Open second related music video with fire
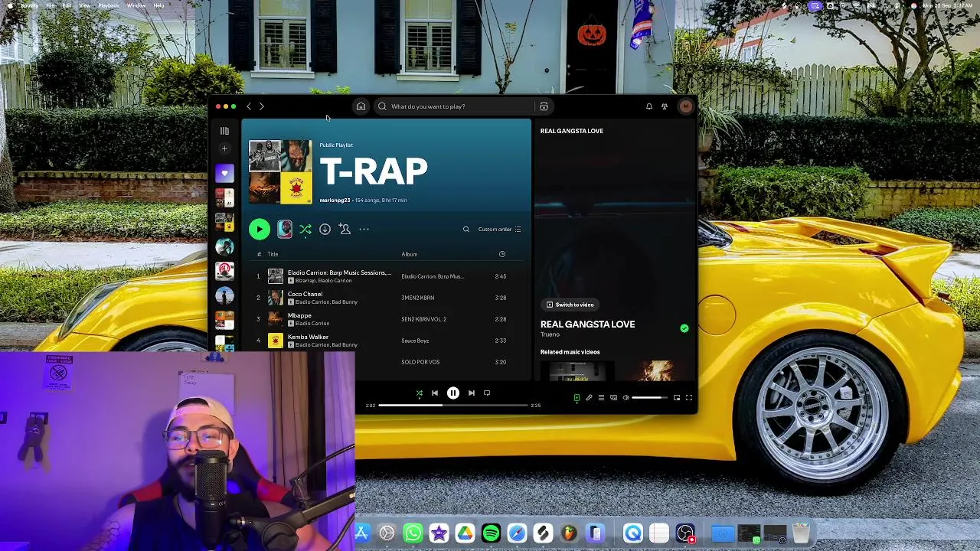 [655, 371]
